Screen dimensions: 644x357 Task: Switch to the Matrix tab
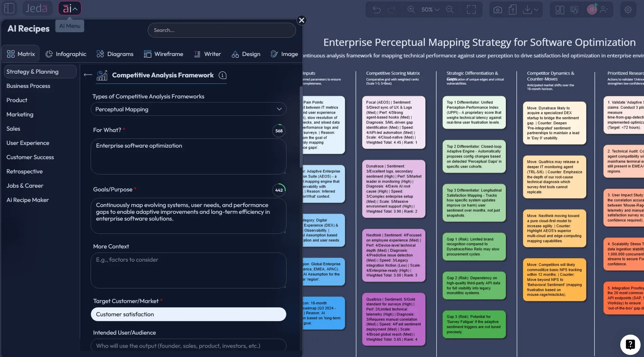click(x=20, y=53)
